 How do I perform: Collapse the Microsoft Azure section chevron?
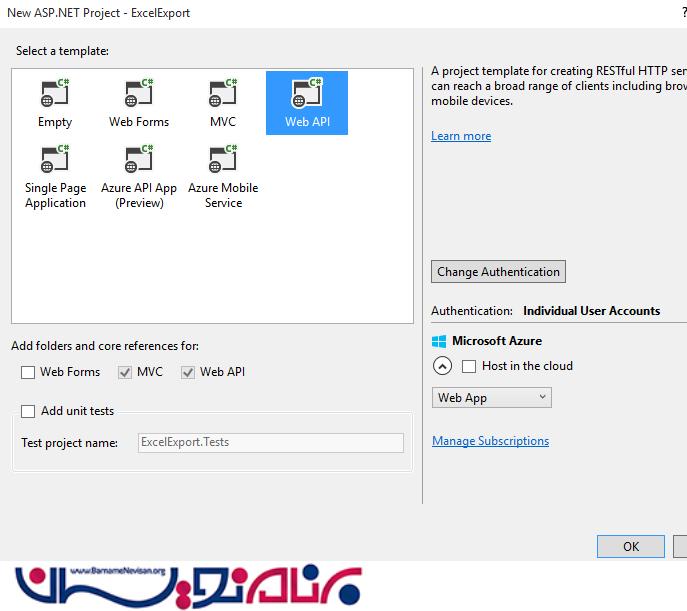coord(442,366)
